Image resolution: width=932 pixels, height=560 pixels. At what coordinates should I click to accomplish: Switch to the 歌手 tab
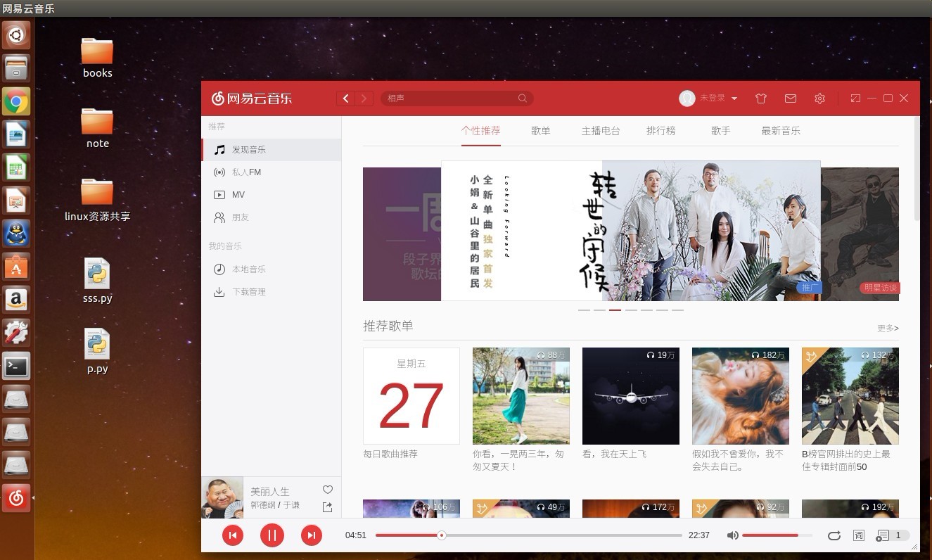click(721, 131)
